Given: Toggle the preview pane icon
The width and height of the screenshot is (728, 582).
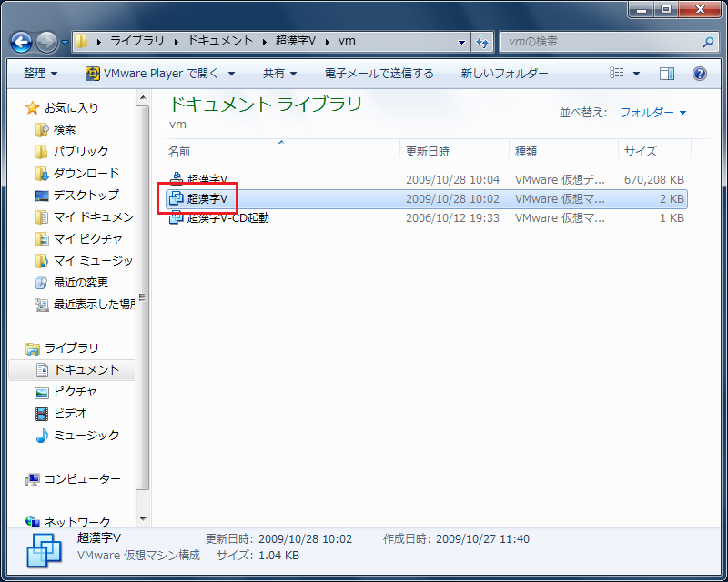Looking at the screenshot, I should [667, 74].
